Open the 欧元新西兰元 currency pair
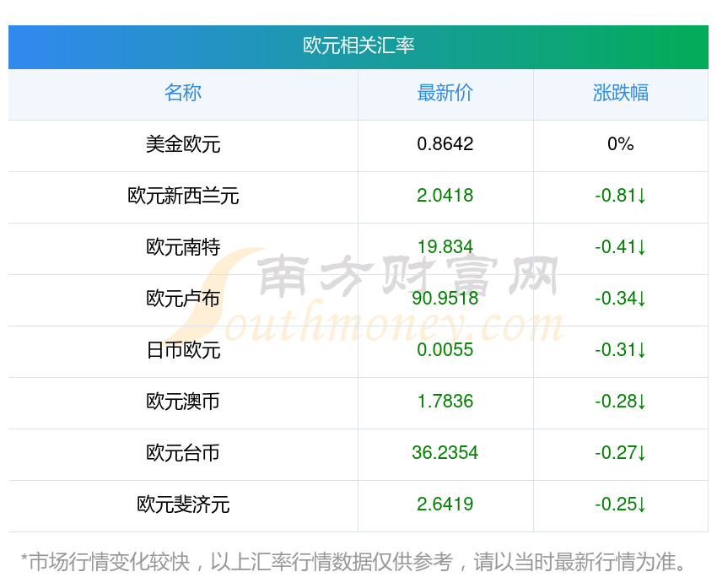Image resolution: width=717 pixels, height=588 pixels. point(183,196)
